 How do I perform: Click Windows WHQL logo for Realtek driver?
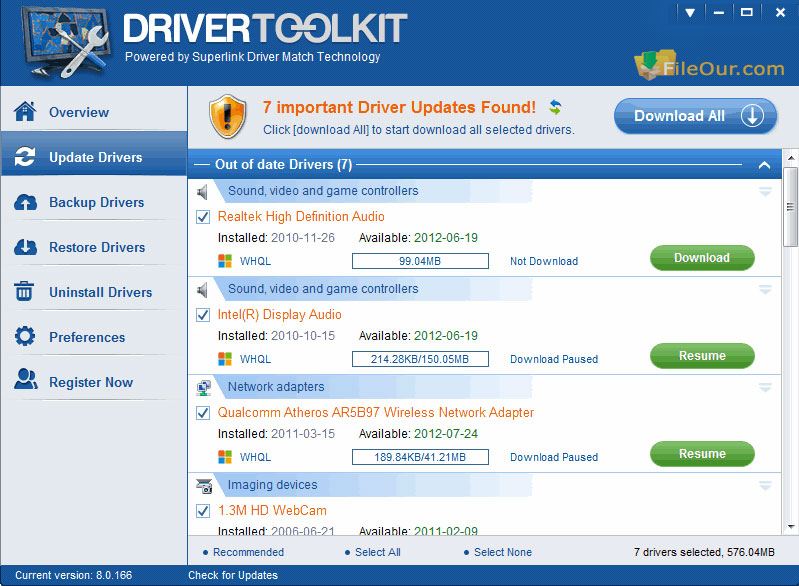pos(225,261)
